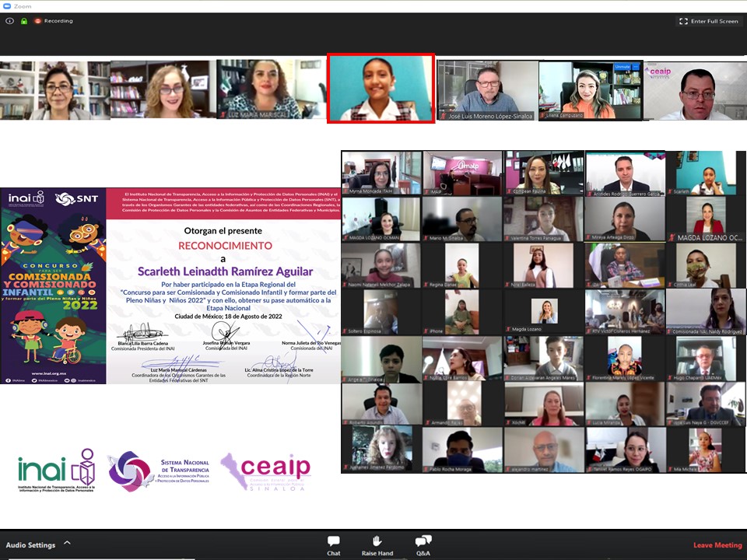Click the "RECONOCIMIENTO" heading on the certificate
The image size is (747, 560).
tap(226, 246)
